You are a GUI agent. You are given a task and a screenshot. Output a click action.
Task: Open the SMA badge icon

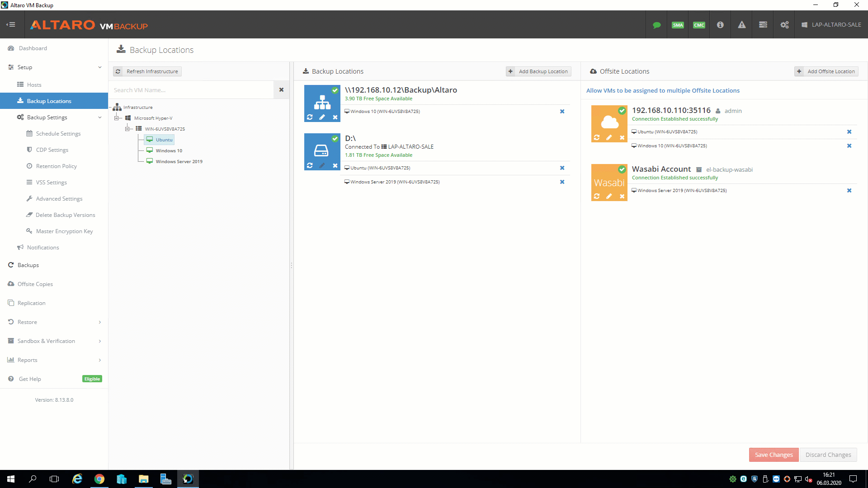point(678,25)
